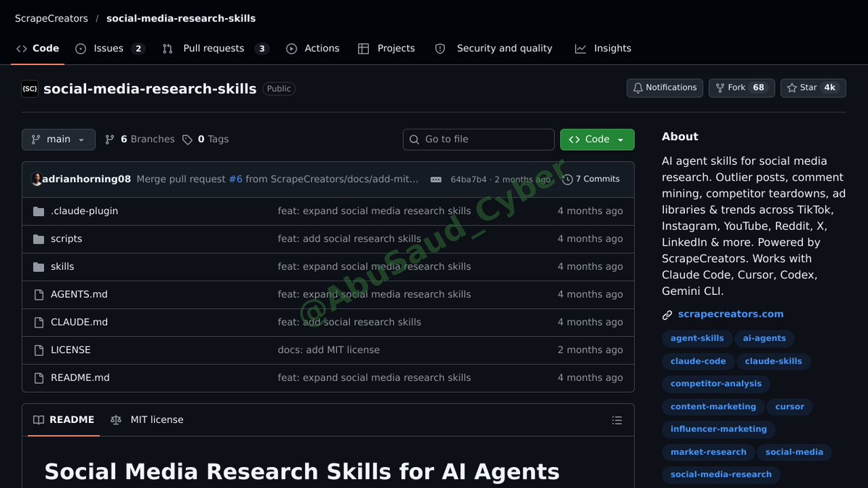Open the scripts folder
868x488 pixels.
point(67,239)
